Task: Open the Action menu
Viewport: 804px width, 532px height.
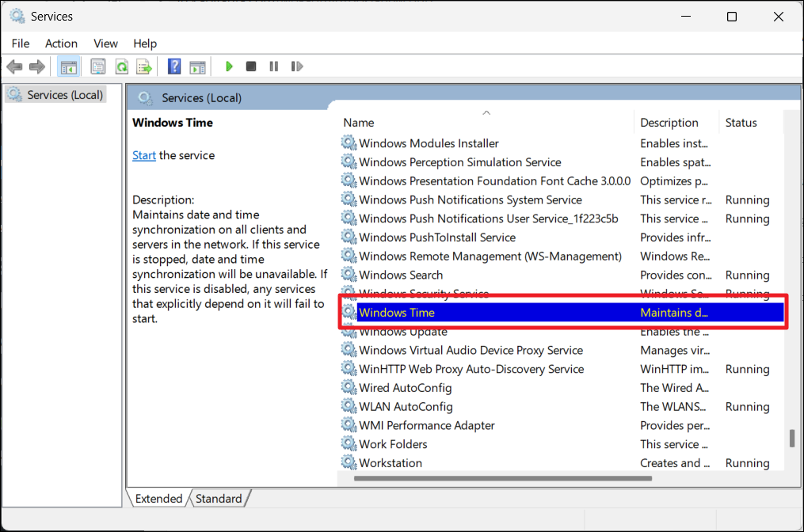Action: coord(61,44)
